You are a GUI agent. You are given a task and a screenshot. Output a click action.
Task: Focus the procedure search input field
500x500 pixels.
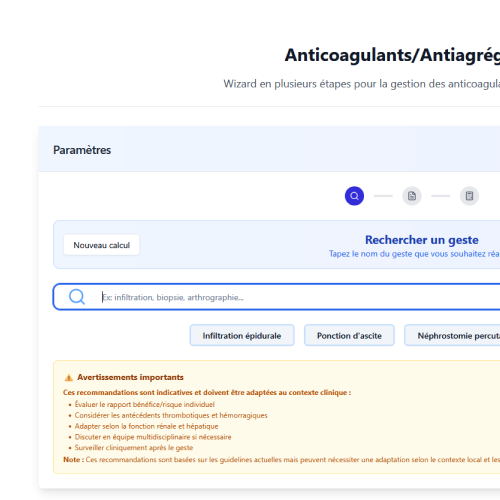(x=277, y=297)
